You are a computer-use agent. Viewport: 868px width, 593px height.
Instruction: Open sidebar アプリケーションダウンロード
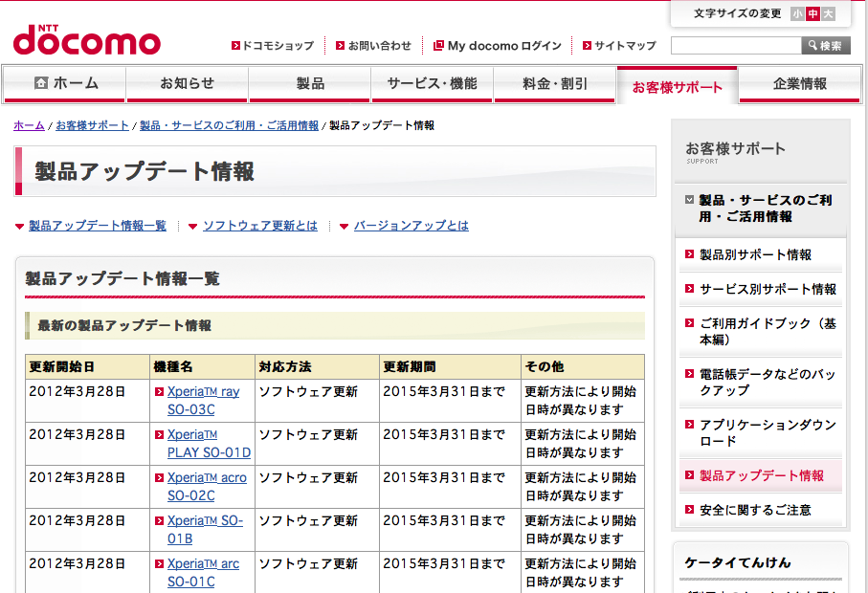[768, 433]
